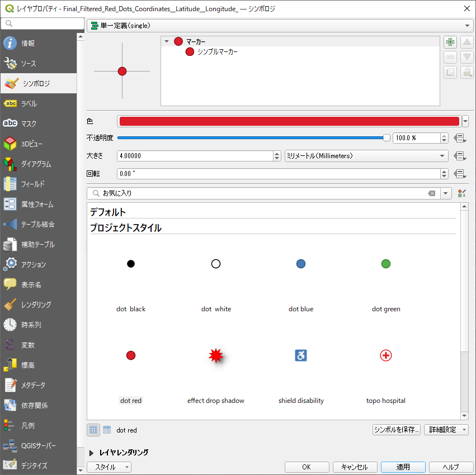
Task: Click the 適用 button
Action: [403, 467]
